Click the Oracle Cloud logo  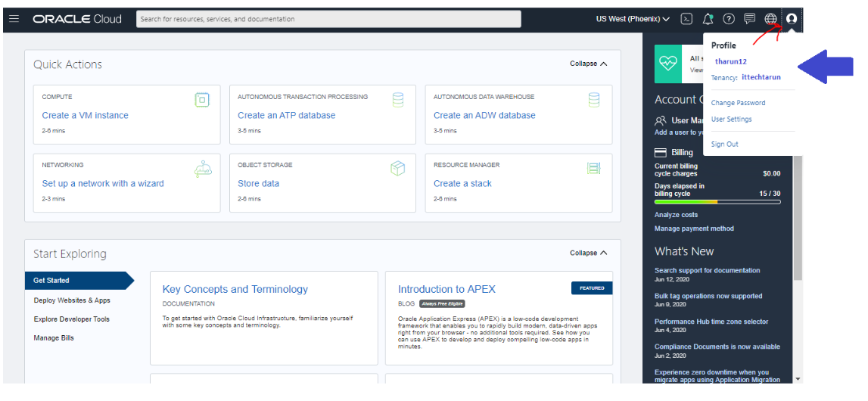77,19
